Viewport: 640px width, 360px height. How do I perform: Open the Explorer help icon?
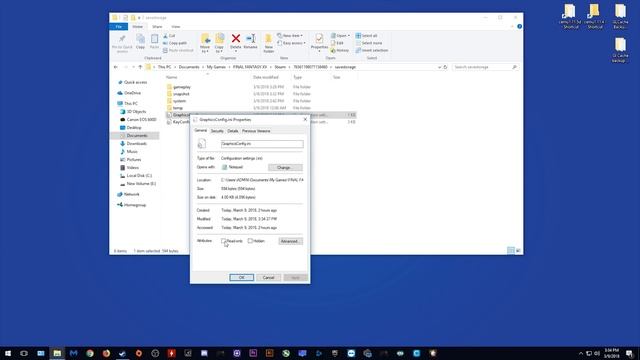tap(519, 27)
